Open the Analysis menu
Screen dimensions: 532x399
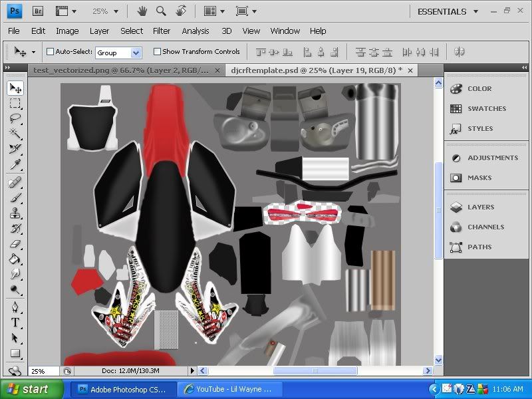(195, 31)
